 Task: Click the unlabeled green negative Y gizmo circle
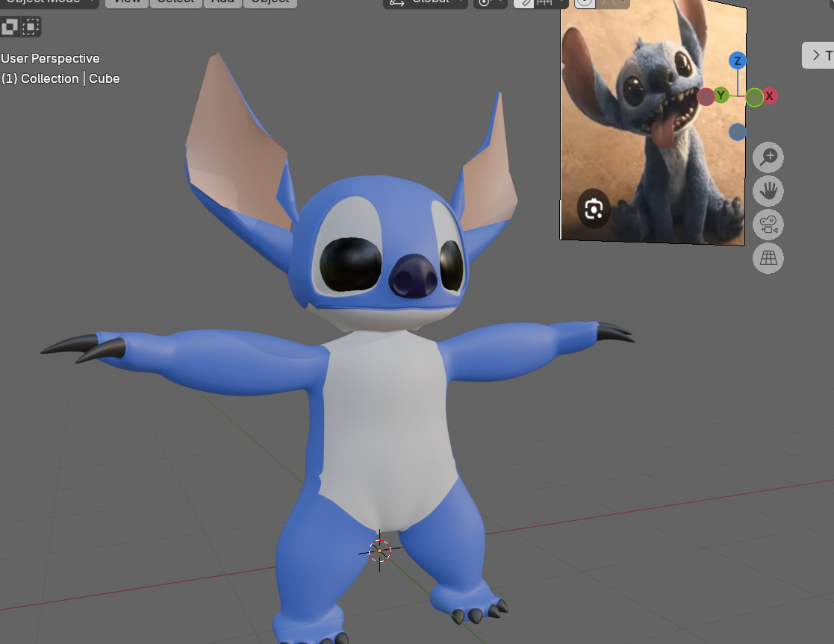click(754, 97)
